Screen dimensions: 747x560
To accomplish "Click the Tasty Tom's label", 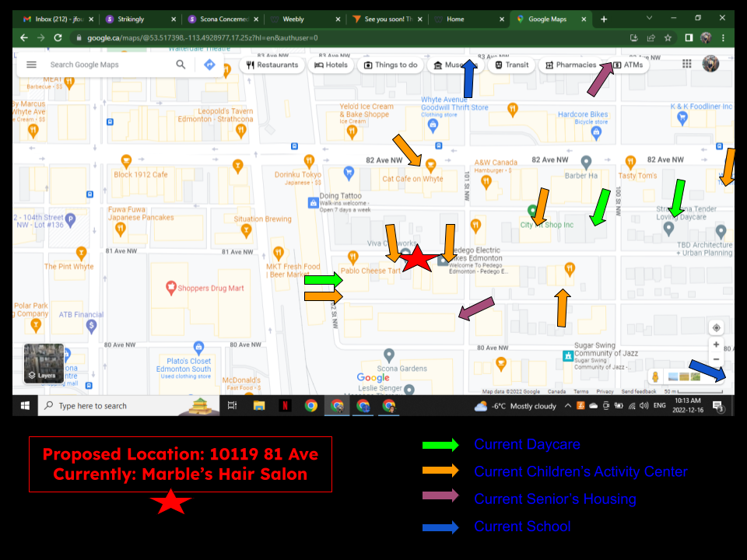I will pyautogui.click(x=637, y=175).
